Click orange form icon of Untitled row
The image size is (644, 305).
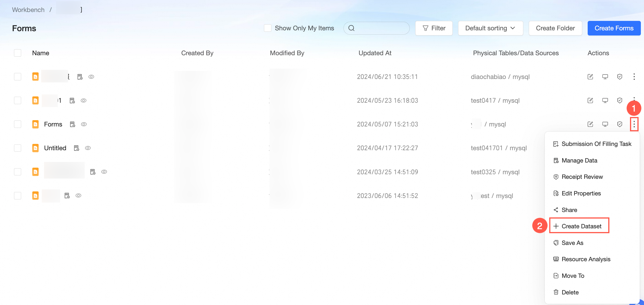point(35,148)
